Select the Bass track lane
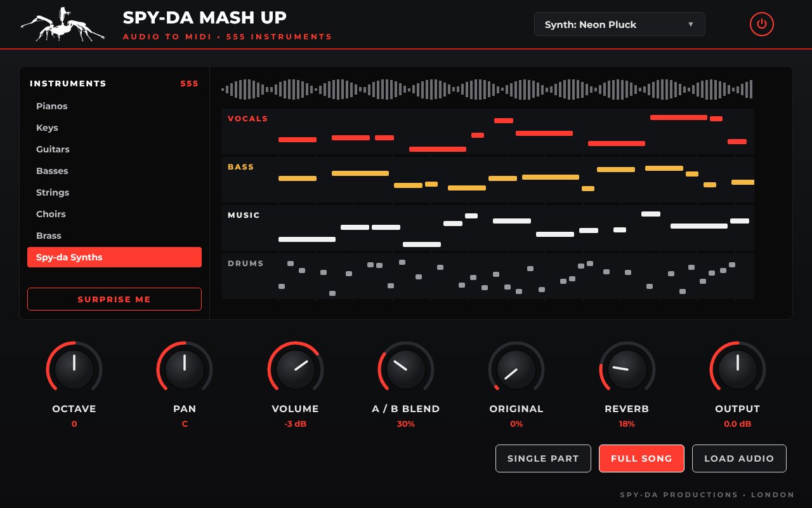 [488, 180]
